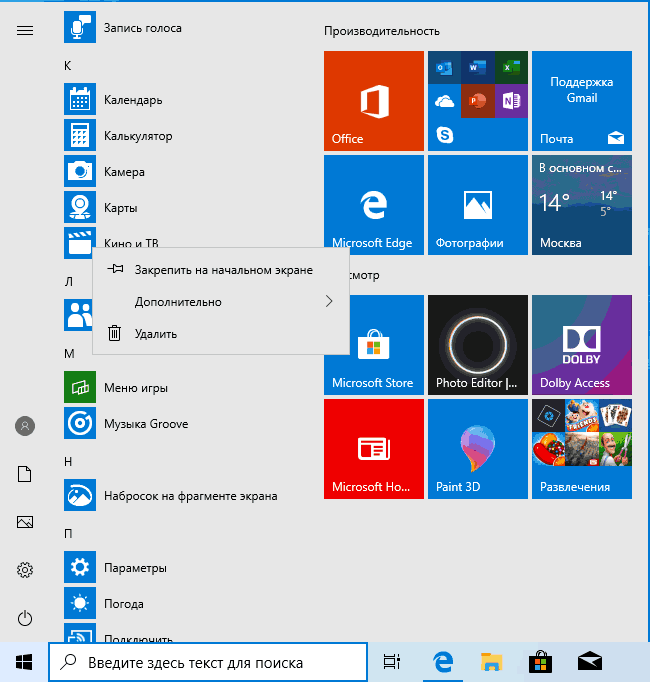Open File Explorer from the taskbar
Viewport: 650px width, 682px height.
(x=491, y=662)
